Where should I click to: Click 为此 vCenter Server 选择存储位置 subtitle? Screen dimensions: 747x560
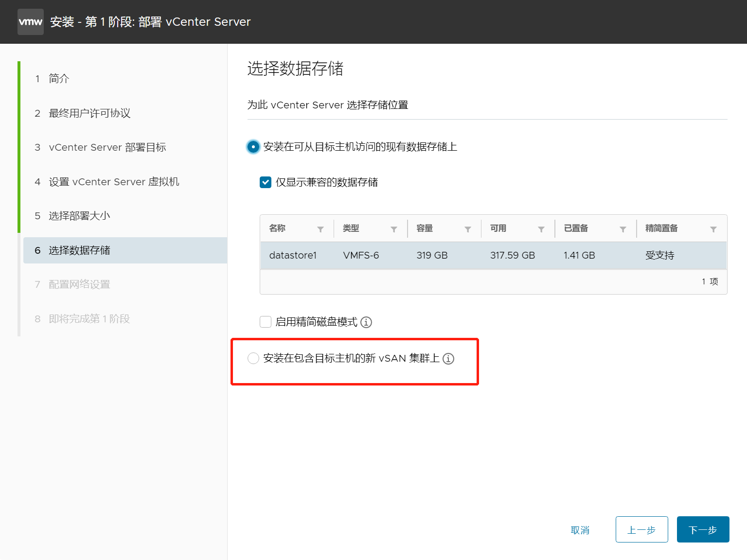click(328, 105)
